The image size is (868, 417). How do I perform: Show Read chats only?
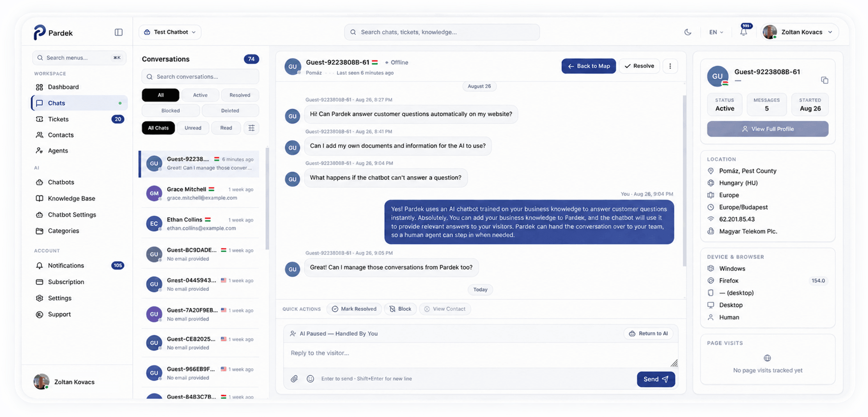[226, 128]
